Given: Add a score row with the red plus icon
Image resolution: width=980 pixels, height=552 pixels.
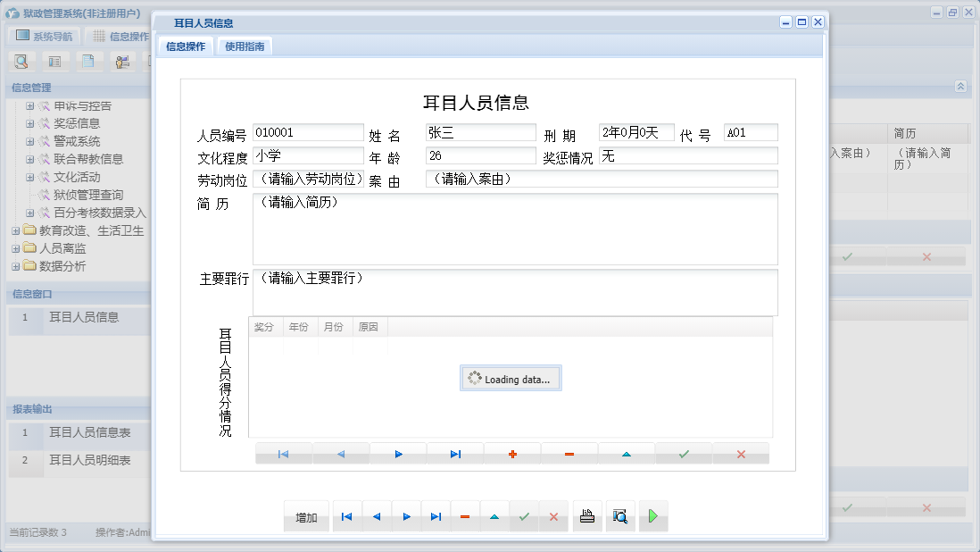Looking at the screenshot, I should click(x=511, y=454).
